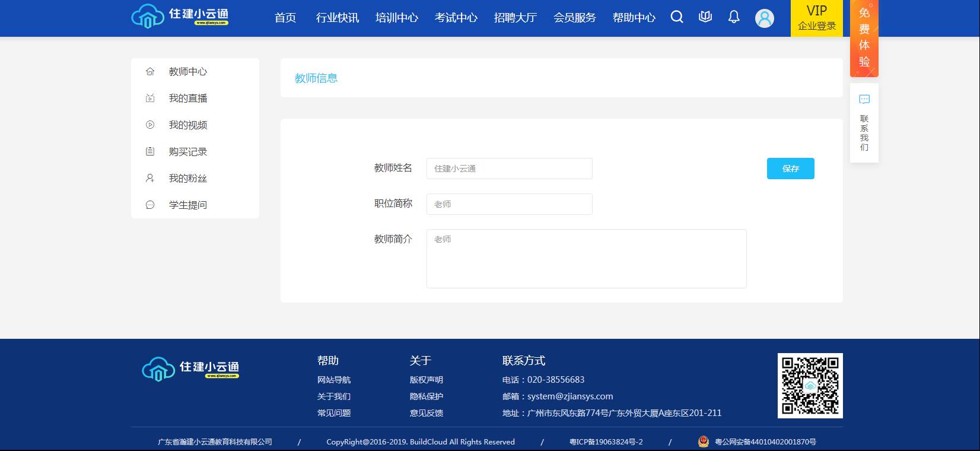The image size is (980, 451).
Task: Focus the 教师姓名 input field
Action: point(509,169)
